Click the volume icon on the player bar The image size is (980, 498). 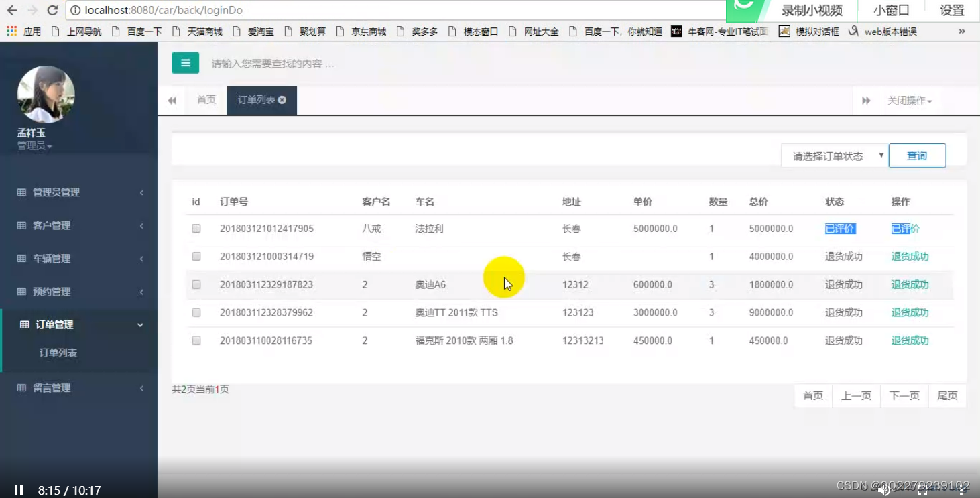pos(883,490)
